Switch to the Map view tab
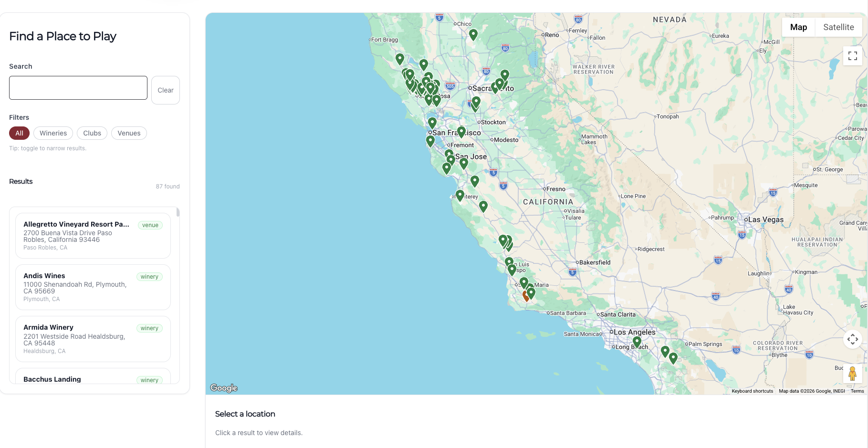Image resolution: width=868 pixels, height=448 pixels. coord(798,27)
